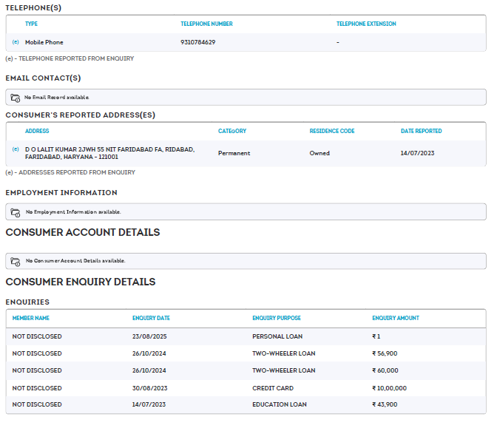The width and height of the screenshot is (497, 448).
Task: Select the Enquiry Date column header
Action: click(151, 318)
